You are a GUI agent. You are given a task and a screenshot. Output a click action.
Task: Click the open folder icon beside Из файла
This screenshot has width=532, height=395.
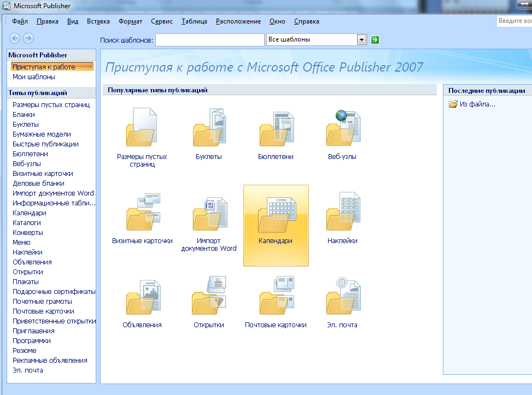[453, 104]
